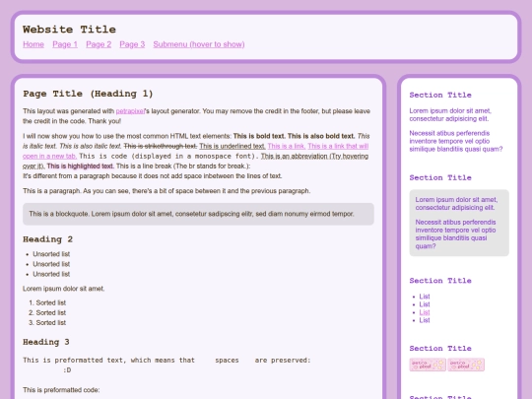Click the Heading 3 title

(x=46, y=342)
